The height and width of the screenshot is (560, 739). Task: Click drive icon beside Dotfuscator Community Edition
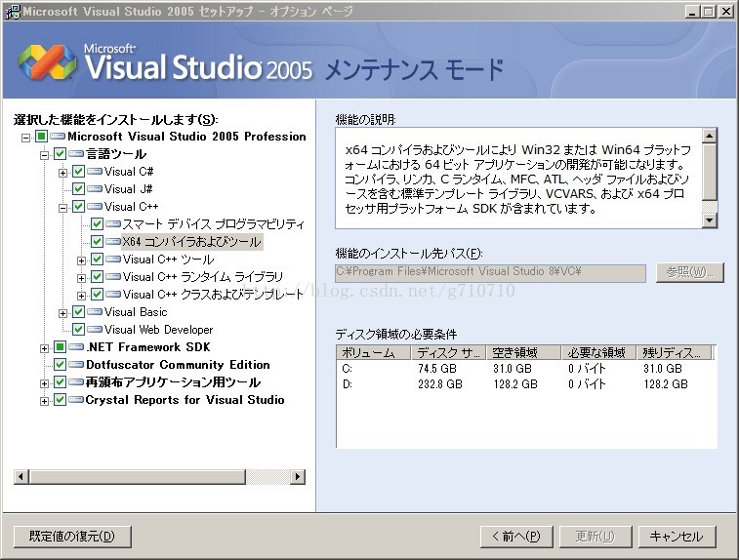pos(76,365)
